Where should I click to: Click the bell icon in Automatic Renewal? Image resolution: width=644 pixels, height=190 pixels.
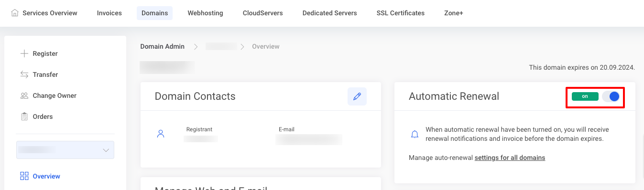415,134
